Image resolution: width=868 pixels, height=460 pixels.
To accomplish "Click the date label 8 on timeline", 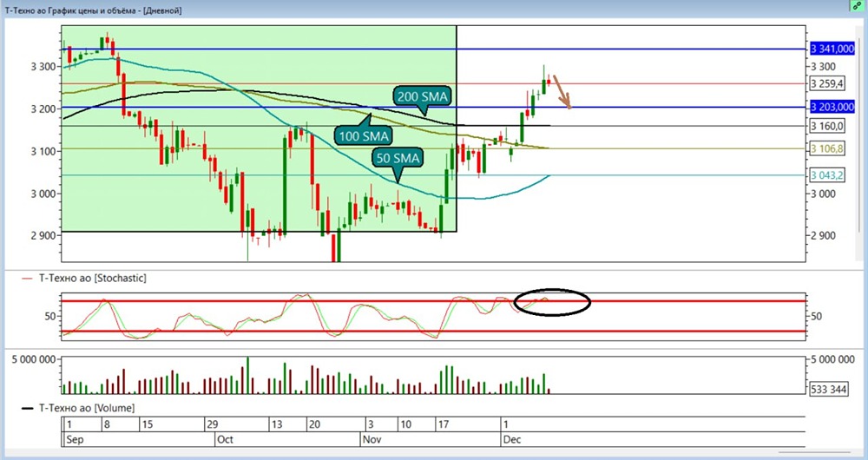I will coord(108,424).
